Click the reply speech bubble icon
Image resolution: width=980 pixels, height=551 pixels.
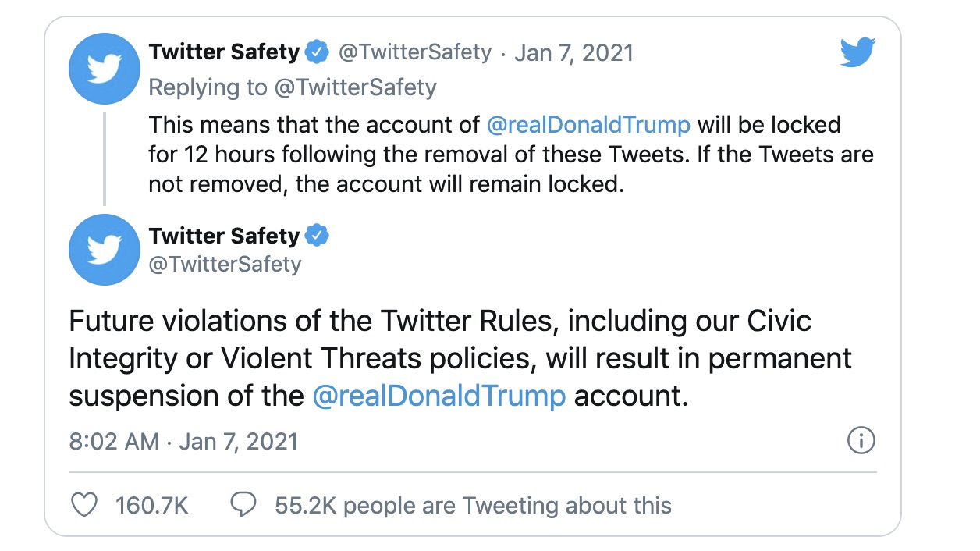(244, 505)
